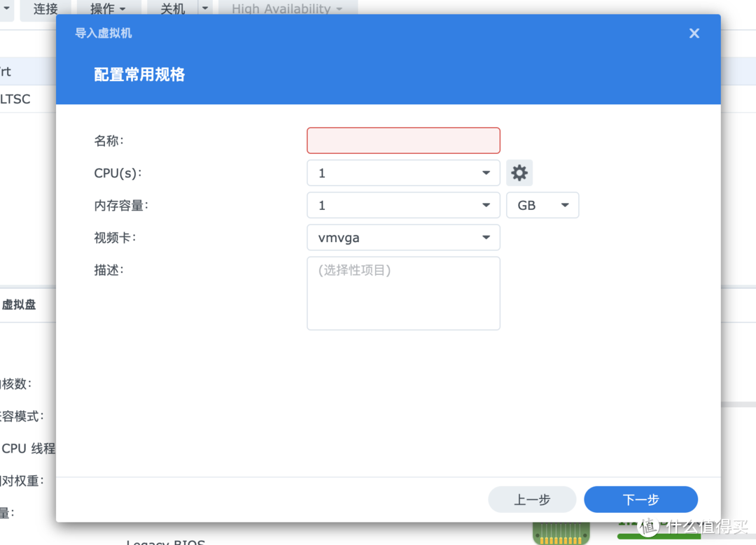756x545 pixels.
Task: Open the 关机 dropdown arrow
Action: tap(204, 9)
